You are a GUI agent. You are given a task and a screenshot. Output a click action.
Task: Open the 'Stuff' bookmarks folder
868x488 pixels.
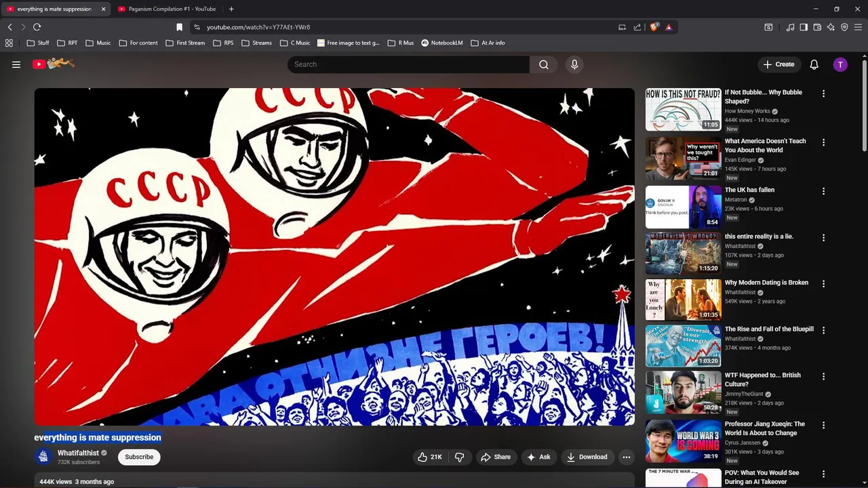click(38, 43)
